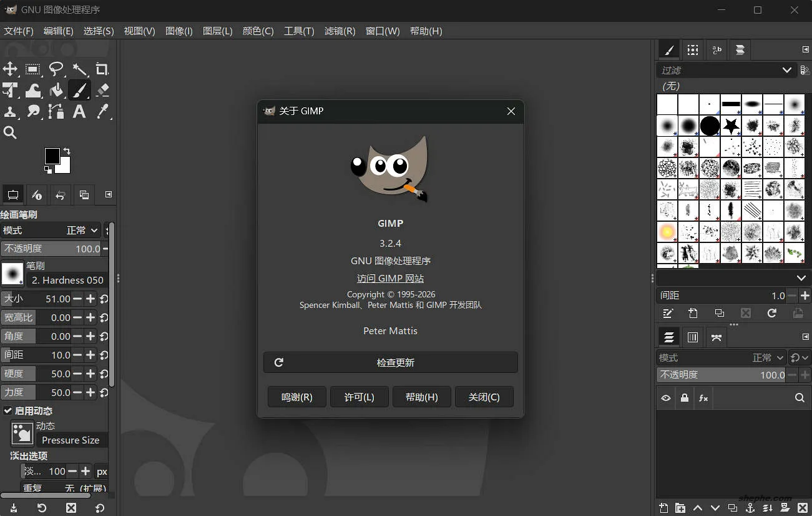The image size is (812, 516).
Task: Switch to the Channels tab
Action: pyautogui.click(x=693, y=337)
